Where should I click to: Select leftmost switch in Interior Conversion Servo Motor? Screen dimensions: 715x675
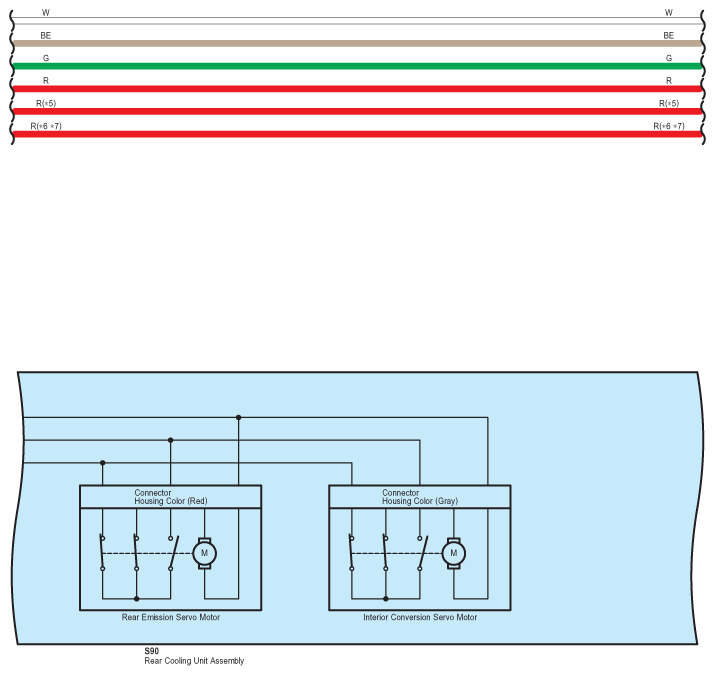pyautogui.click(x=351, y=552)
